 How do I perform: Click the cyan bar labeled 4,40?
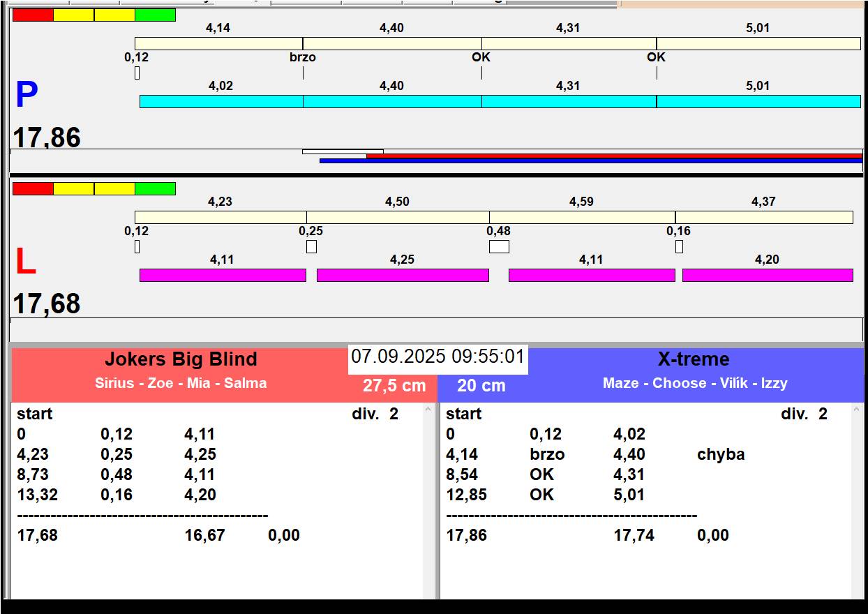click(392, 101)
